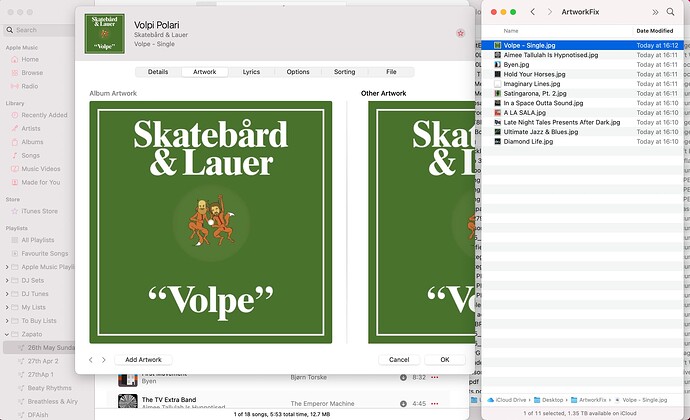The height and width of the screenshot is (420, 690).
Task: Click the Search field in Music sidebar
Action: (40, 30)
